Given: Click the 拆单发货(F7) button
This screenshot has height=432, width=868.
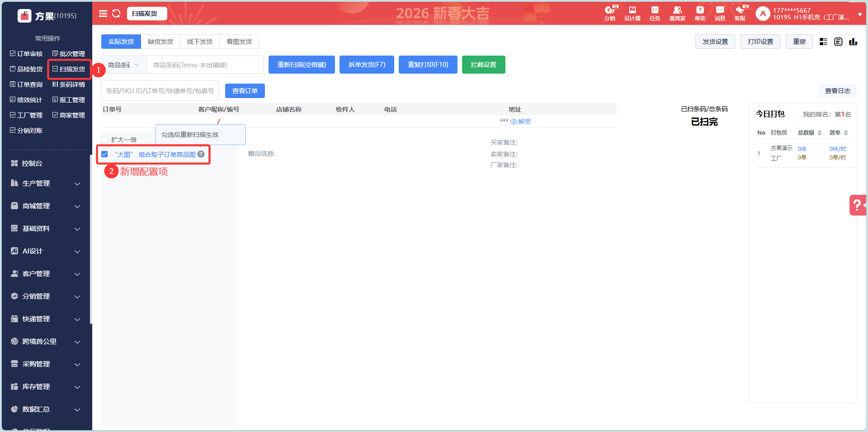Looking at the screenshot, I should pyautogui.click(x=367, y=65).
